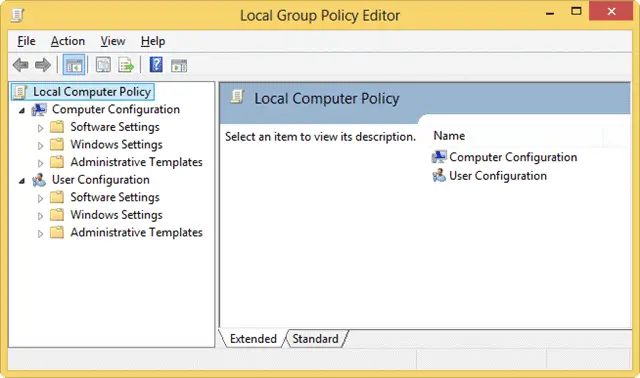Expand Administrative Templates under Computer Configuration
Image resolution: width=640 pixels, height=378 pixels.
[40, 163]
